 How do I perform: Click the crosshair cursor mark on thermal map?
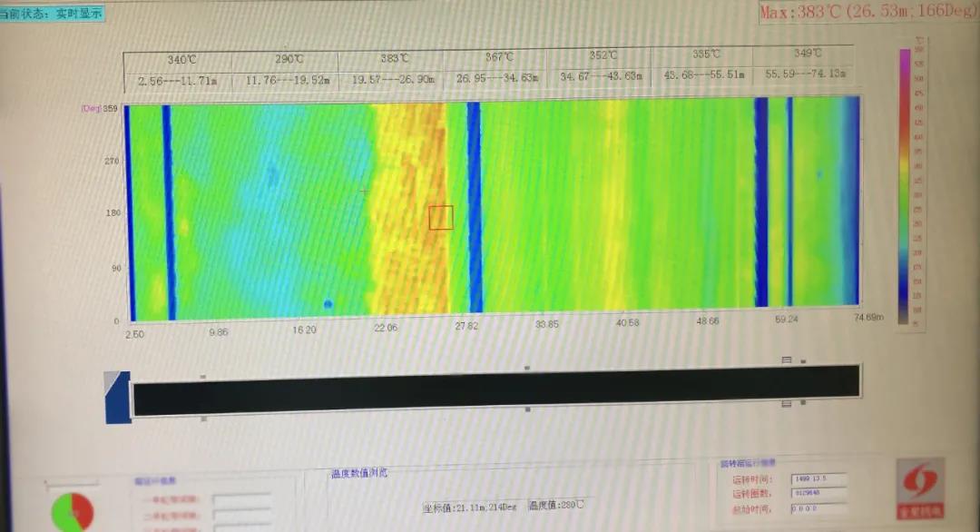click(x=364, y=191)
